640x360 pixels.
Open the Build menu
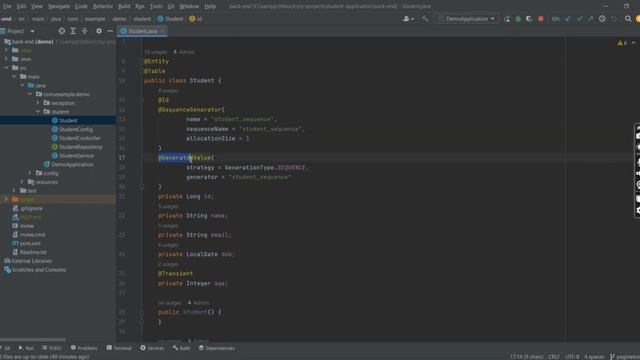pos(124,6)
